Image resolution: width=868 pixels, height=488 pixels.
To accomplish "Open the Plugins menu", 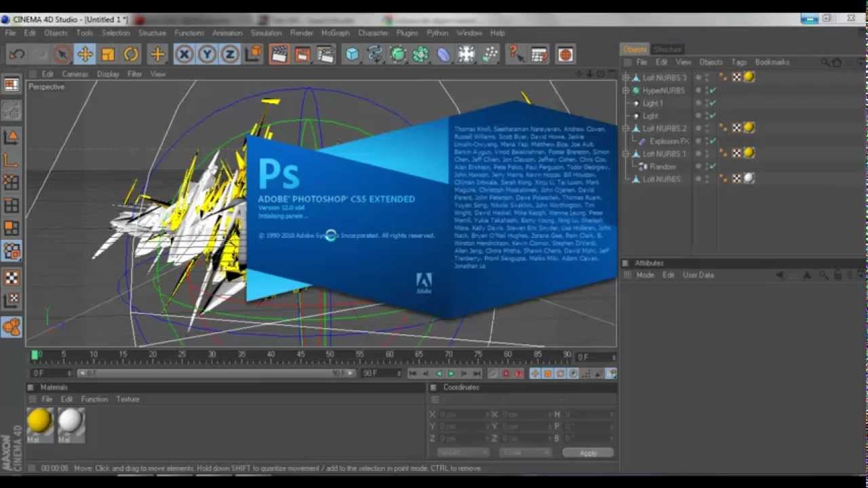I will 407,33.
